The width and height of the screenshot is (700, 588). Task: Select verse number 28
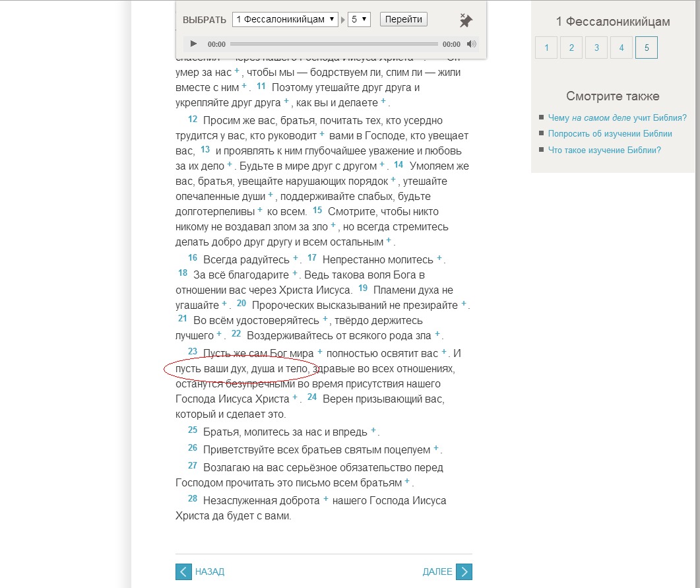(193, 499)
